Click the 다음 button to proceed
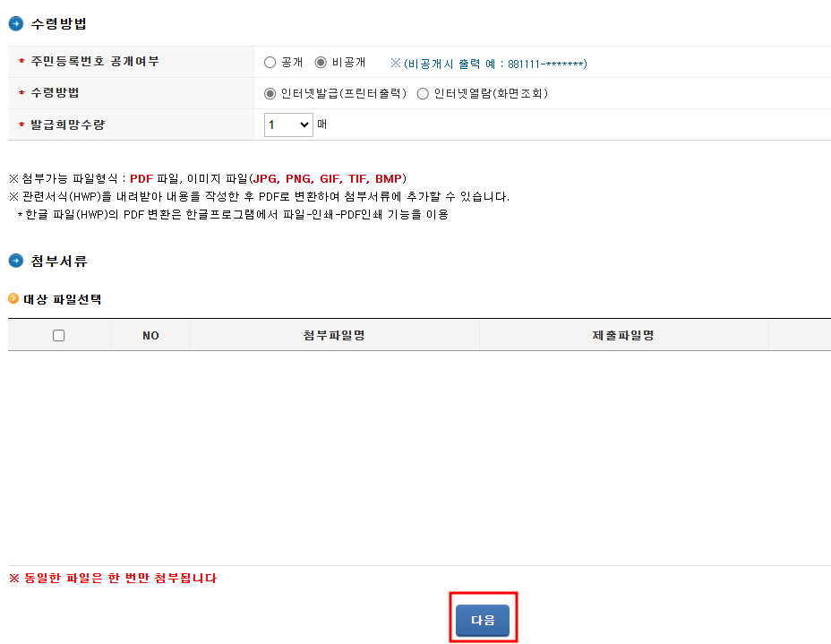The width and height of the screenshot is (831, 644). [x=483, y=618]
